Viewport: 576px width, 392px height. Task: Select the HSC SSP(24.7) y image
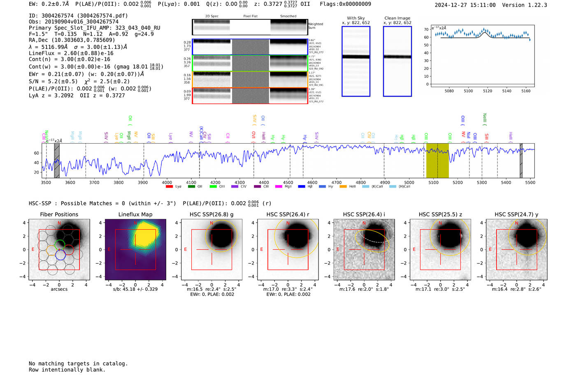[516, 249]
